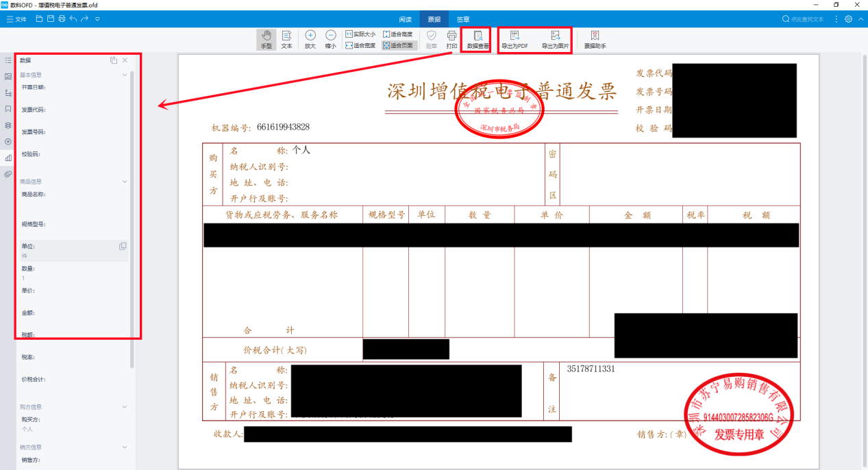
Task: Switch to the 签章 tab
Action: [463, 18]
